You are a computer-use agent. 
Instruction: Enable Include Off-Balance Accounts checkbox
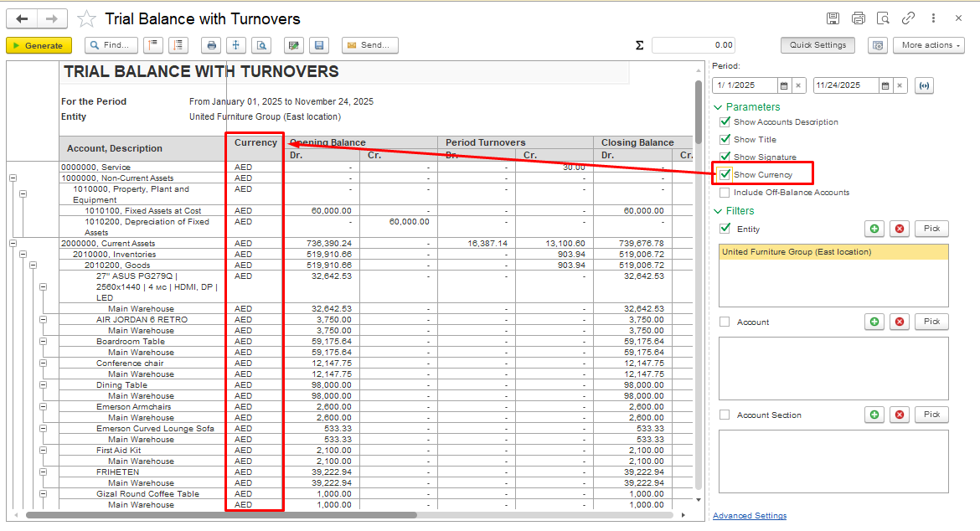[x=725, y=193]
